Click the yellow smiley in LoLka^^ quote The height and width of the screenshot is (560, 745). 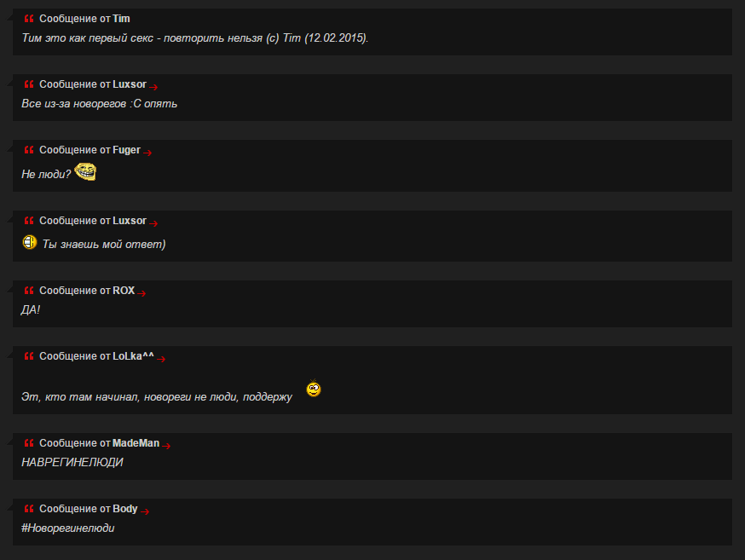click(x=314, y=389)
